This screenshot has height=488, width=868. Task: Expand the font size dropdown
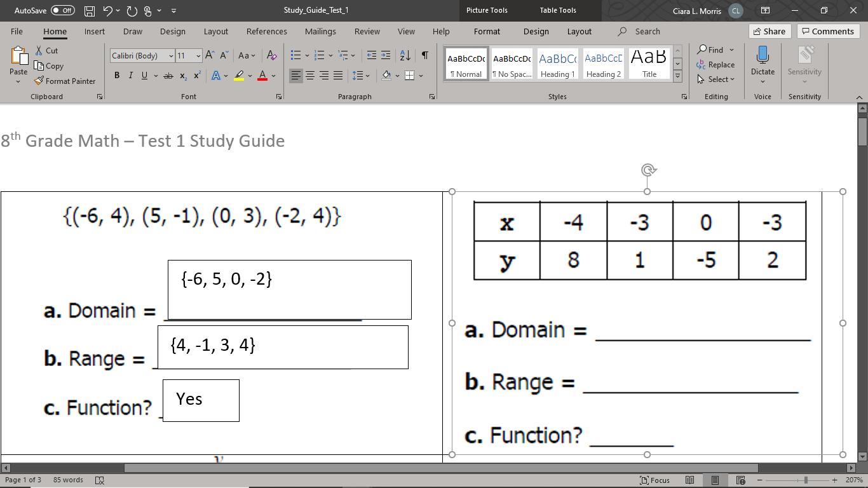point(198,56)
